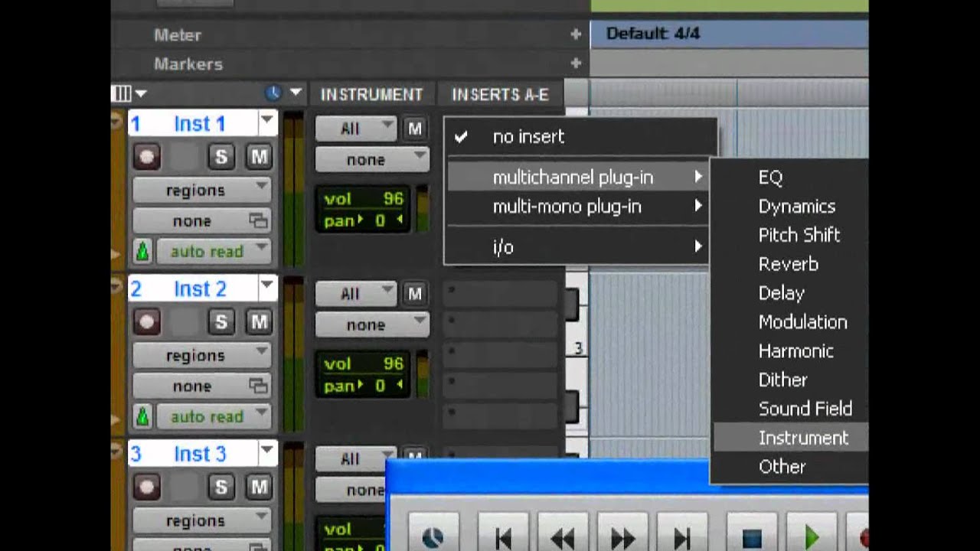Click the Inst 2 instrument icon beside auto read
Image resolution: width=980 pixels, height=551 pixels.
point(142,416)
